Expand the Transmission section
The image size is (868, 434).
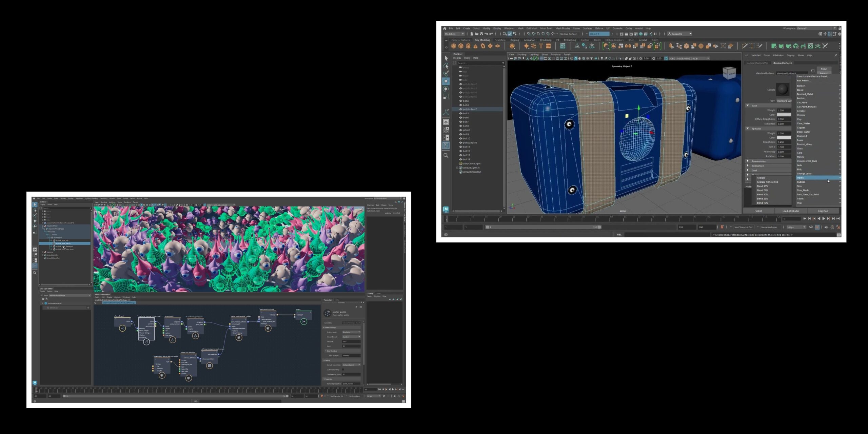coord(748,161)
